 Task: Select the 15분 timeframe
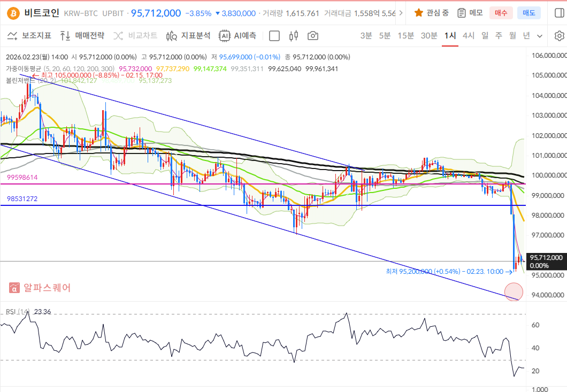pyautogui.click(x=406, y=36)
